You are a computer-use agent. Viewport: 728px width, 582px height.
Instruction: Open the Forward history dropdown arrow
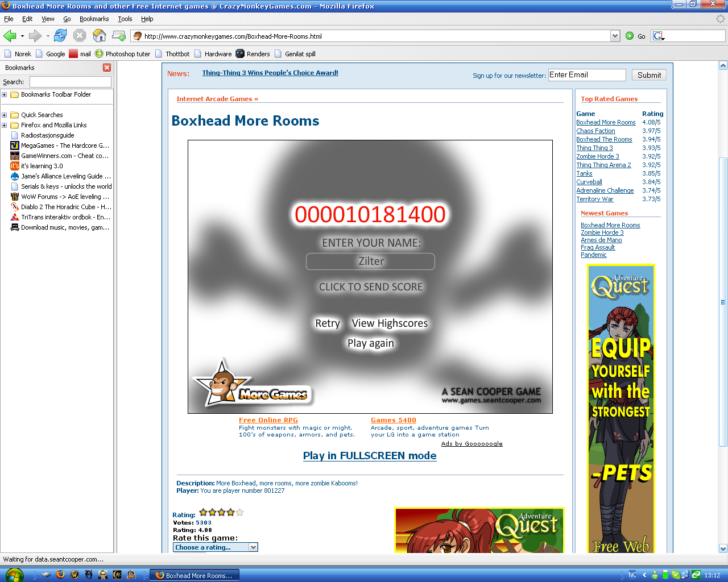coord(48,36)
